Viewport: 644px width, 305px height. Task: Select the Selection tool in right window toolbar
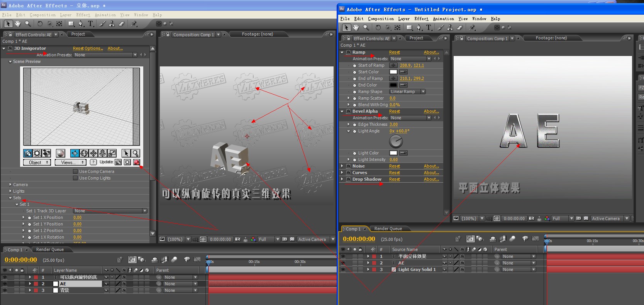(x=346, y=27)
